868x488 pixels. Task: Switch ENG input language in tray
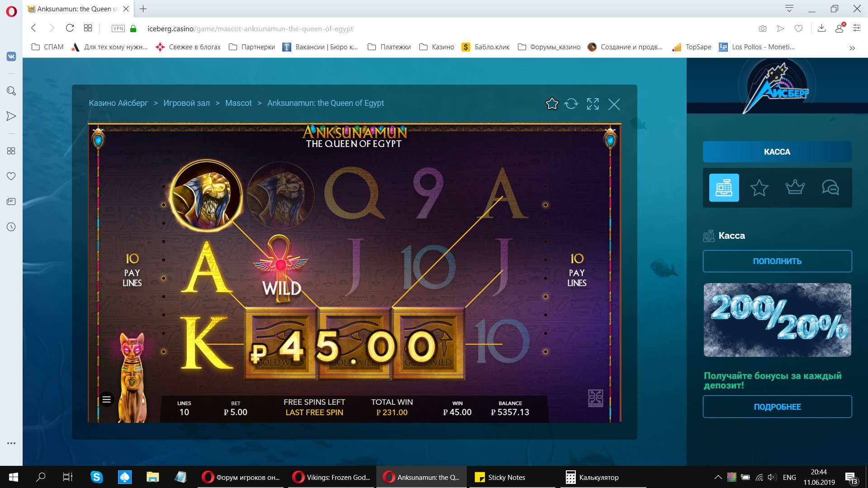tap(789, 477)
